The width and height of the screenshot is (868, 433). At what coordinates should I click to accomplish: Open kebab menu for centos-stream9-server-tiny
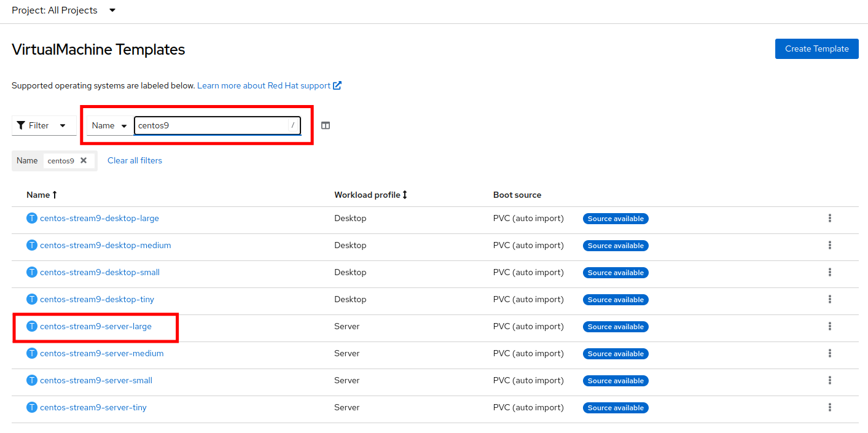pyautogui.click(x=829, y=407)
